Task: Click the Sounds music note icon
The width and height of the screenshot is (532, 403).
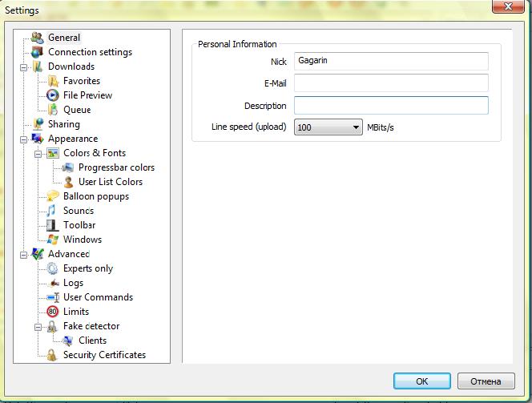Action: 53,211
